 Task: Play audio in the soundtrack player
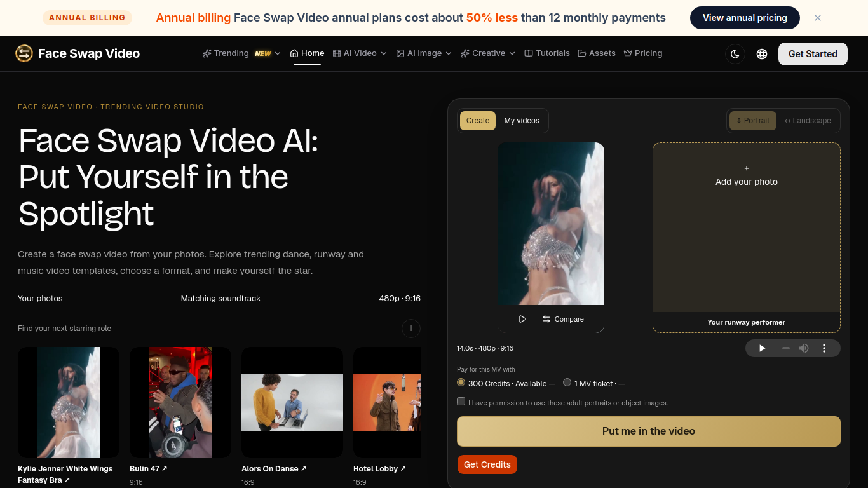(763, 348)
